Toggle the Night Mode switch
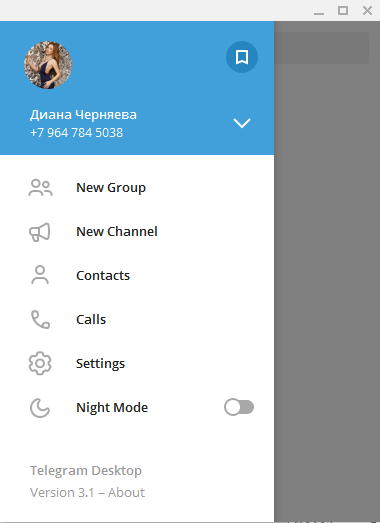The width and height of the screenshot is (380, 523). pyautogui.click(x=239, y=407)
